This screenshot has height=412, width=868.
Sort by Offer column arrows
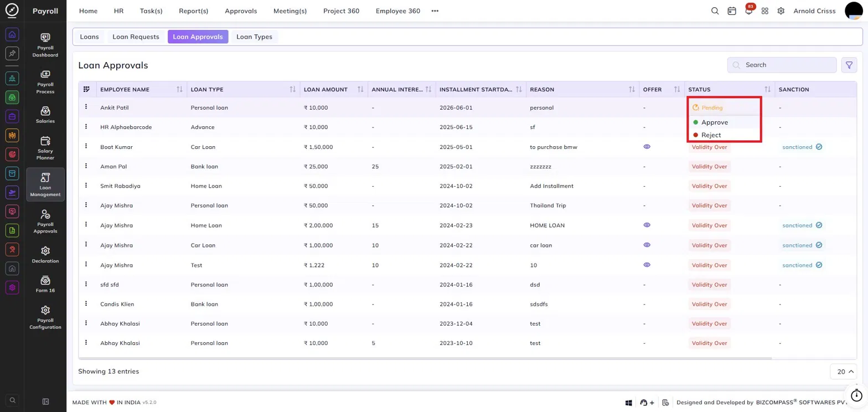pyautogui.click(x=677, y=90)
